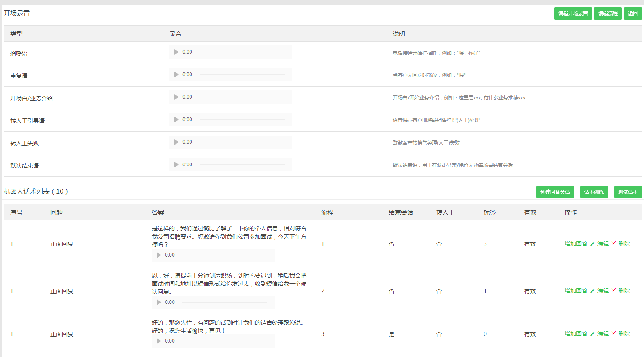
Task: Click the 测试话术 button
Action: (x=628, y=192)
